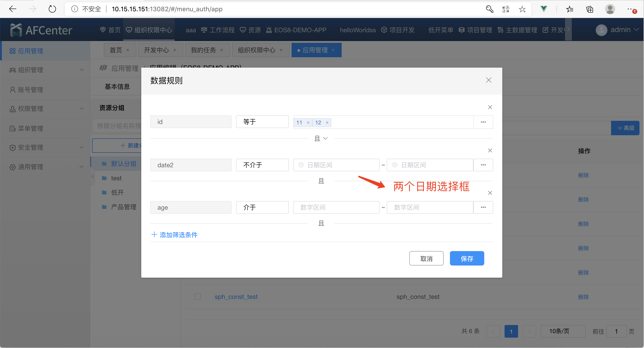Delete the date2 rule row with its X

coord(490,151)
